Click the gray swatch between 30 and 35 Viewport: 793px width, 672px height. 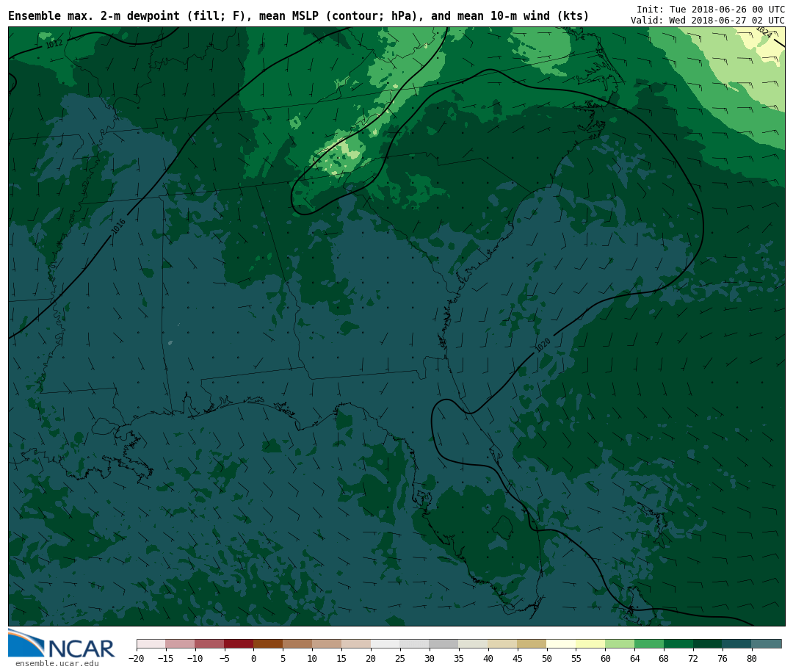click(444, 643)
